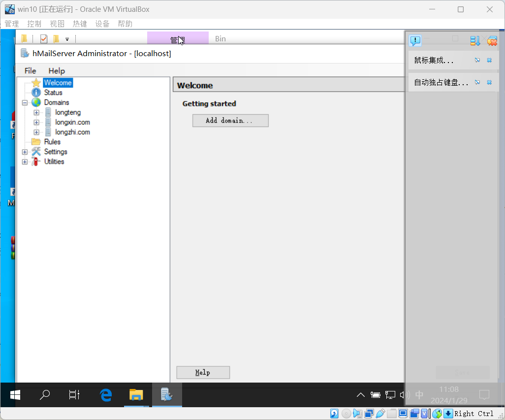Click the VirtualBox optical drive status icon
Image resolution: width=505 pixels, height=420 pixels.
point(346,414)
